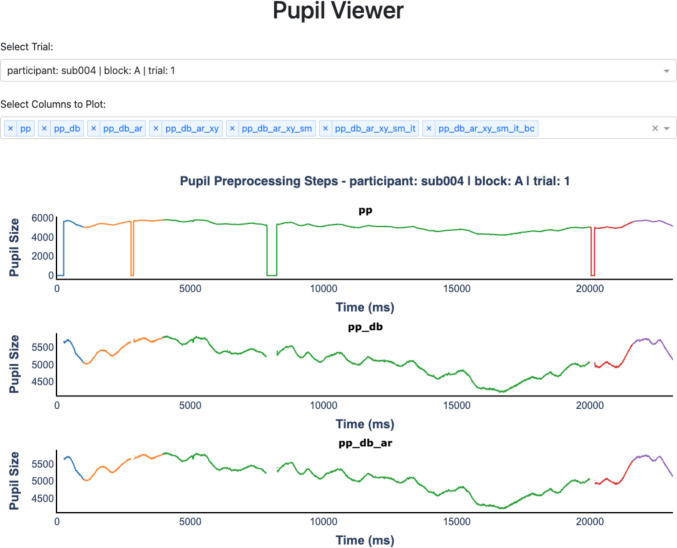Remove the pp_db column tag
The height and width of the screenshot is (548, 677).
point(44,128)
